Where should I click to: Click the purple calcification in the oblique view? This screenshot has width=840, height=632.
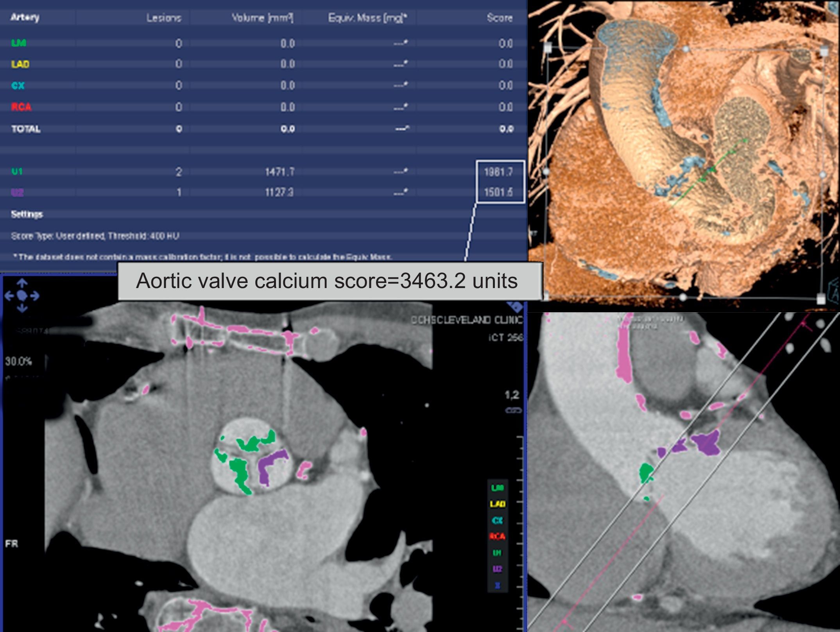pyautogui.click(x=707, y=445)
